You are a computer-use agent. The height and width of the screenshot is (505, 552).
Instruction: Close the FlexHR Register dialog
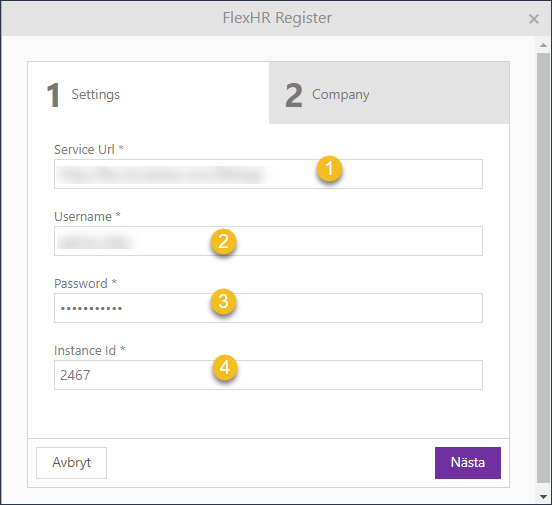[x=534, y=19]
